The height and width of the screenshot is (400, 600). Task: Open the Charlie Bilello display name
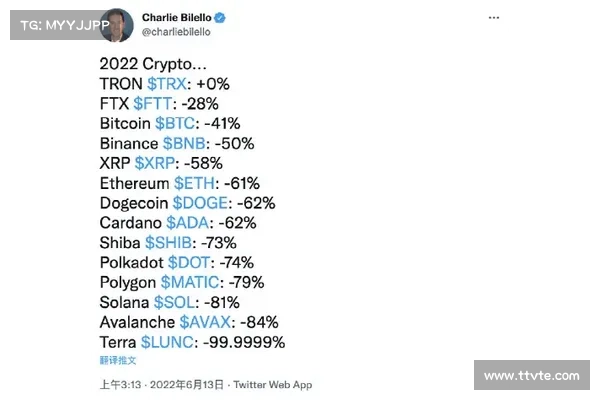click(x=176, y=18)
